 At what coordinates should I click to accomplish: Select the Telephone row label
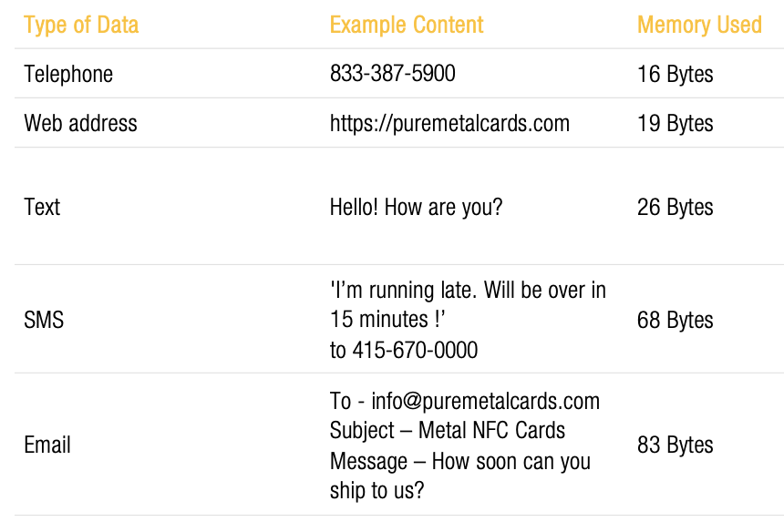[68, 75]
